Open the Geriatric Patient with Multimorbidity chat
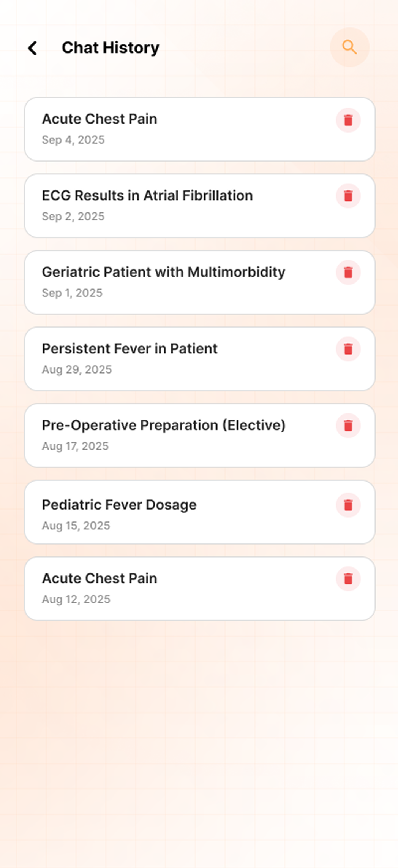 pyautogui.click(x=163, y=272)
